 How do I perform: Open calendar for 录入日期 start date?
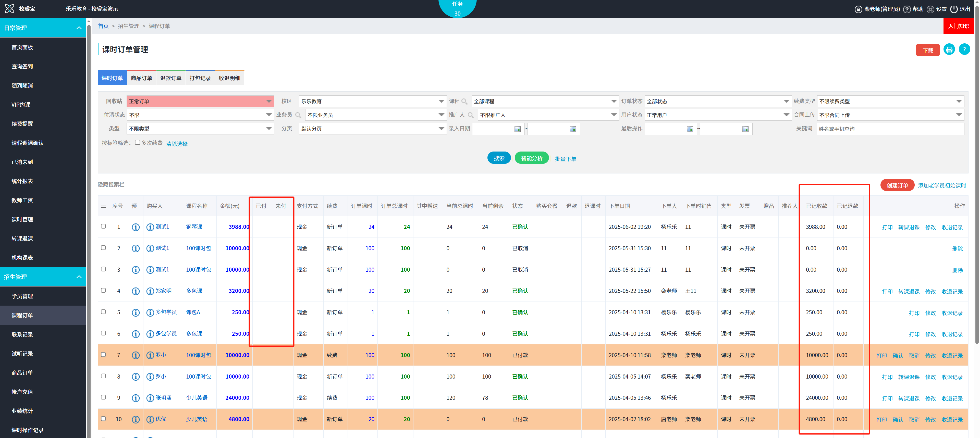click(517, 129)
